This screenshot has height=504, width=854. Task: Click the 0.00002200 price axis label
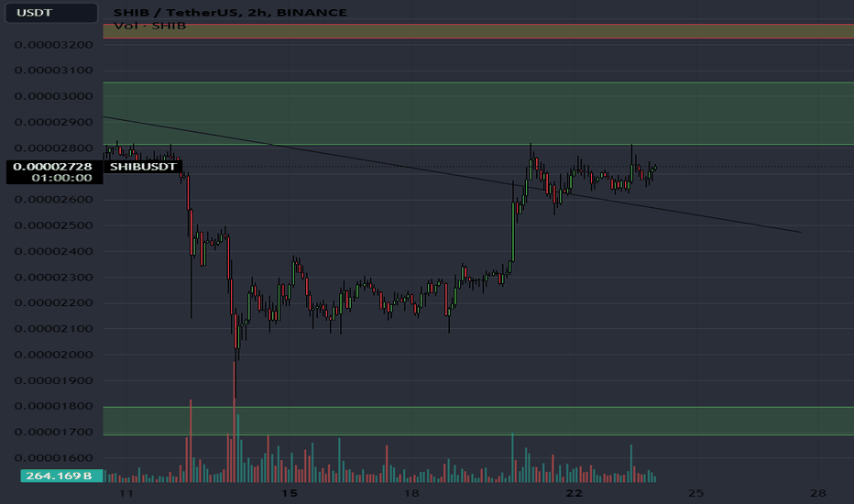[53, 303]
